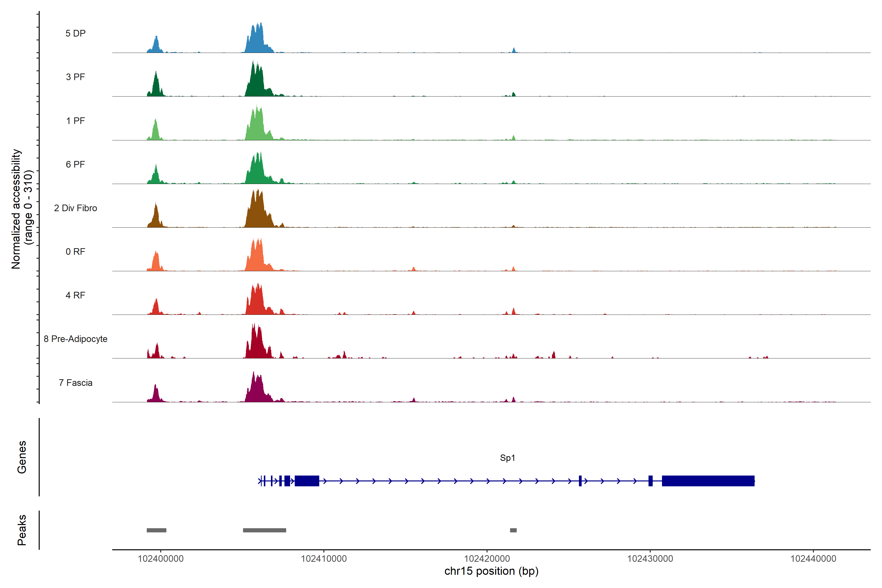Click the 3 PF track label

[75, 77]
